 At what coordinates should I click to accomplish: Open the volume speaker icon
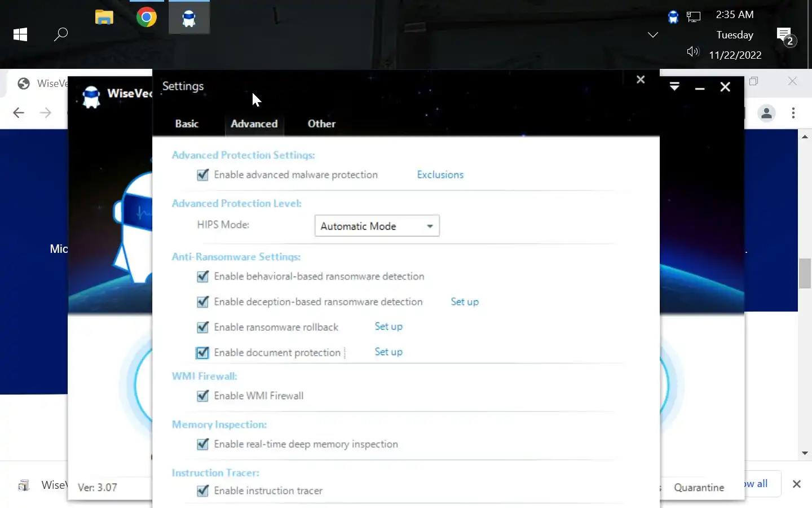pyautogui.click(x=693, y=52)
